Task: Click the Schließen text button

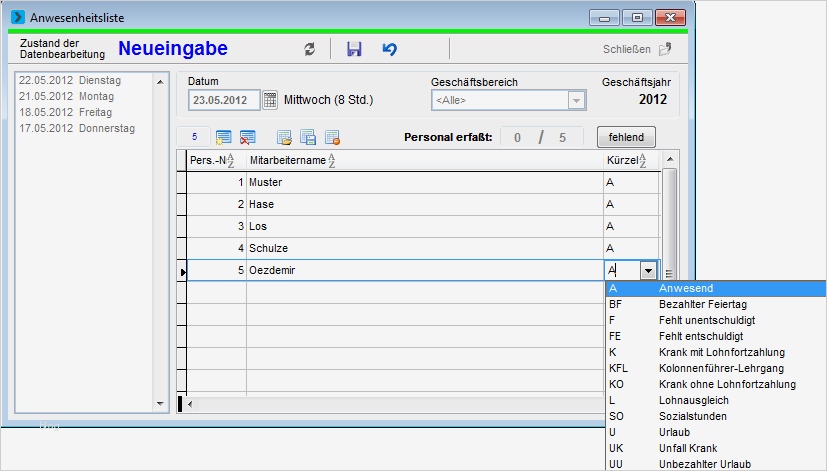Action: point(627,49)
